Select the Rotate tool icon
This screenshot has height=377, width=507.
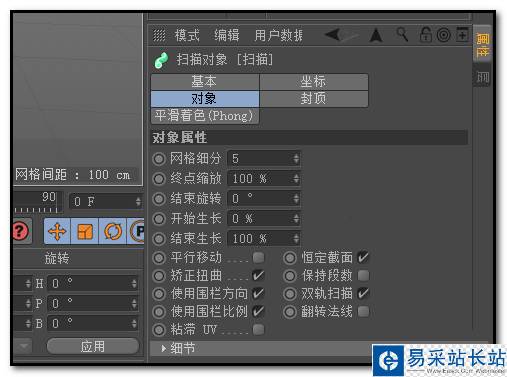pos(113,231)
